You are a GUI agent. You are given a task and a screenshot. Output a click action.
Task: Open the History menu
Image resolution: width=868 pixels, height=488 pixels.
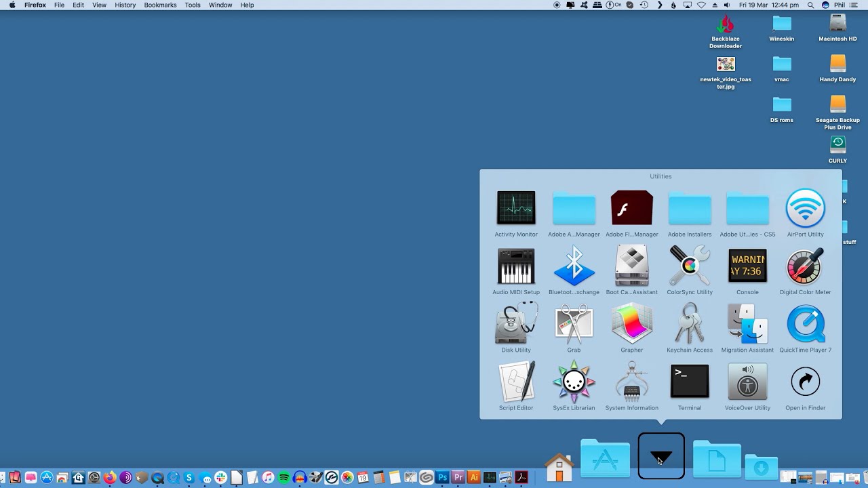(x=125, y=5)
